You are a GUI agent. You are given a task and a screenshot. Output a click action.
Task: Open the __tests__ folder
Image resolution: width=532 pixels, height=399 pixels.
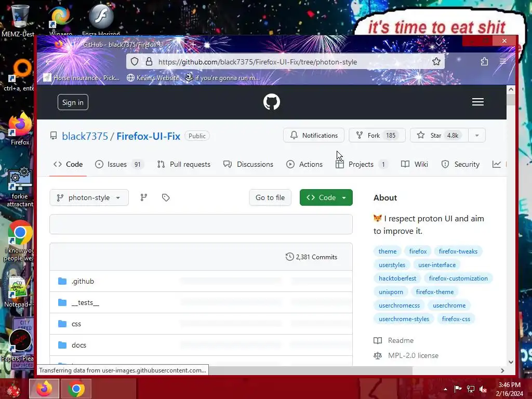coord(85,302)
